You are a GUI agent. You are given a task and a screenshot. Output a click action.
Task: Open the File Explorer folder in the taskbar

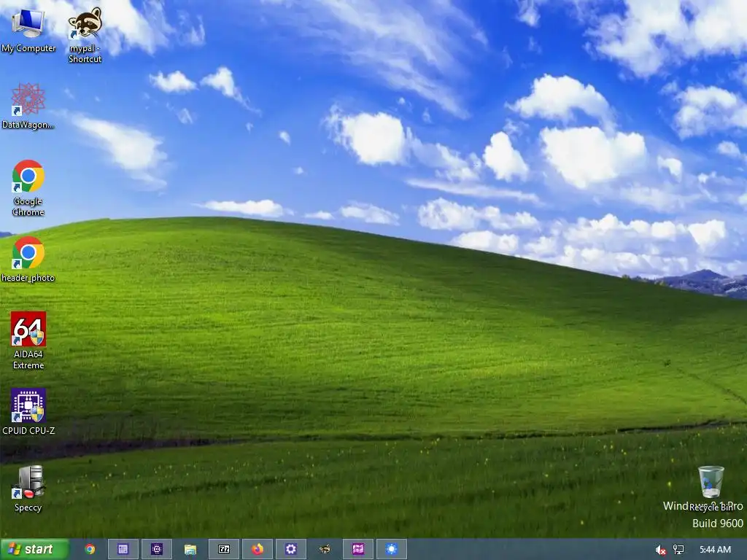[x=190, y=549]
